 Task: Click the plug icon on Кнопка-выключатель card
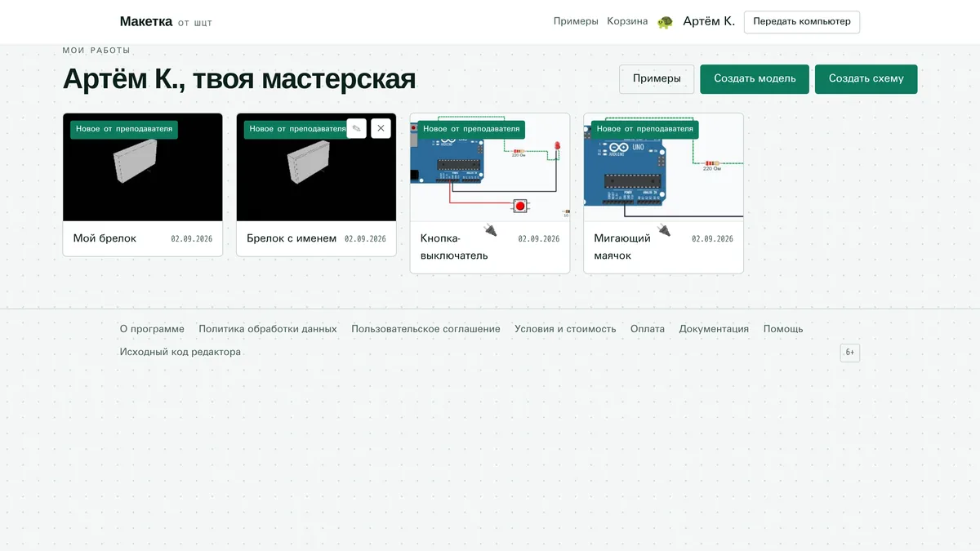490,230
